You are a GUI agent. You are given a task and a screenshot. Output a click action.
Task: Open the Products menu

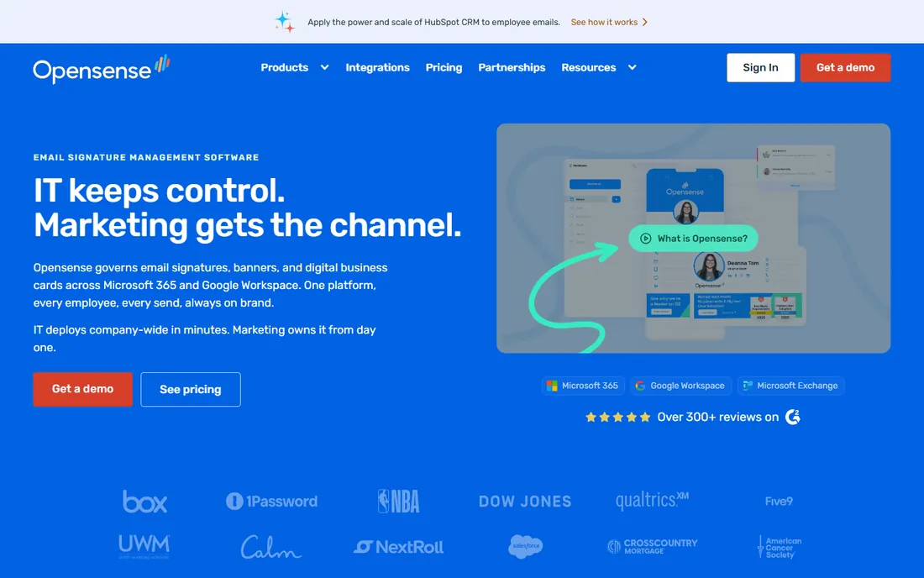285,68
